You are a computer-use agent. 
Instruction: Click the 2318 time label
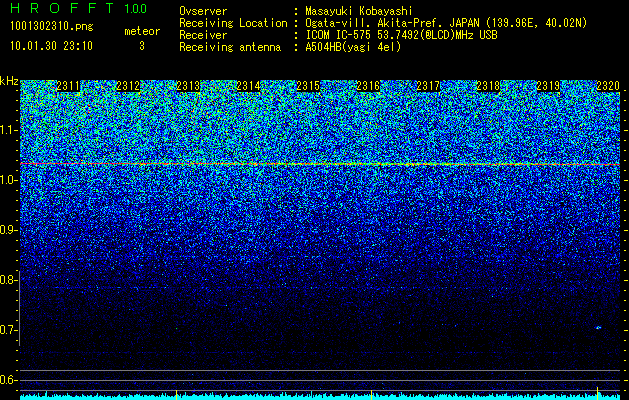[488, 86]
